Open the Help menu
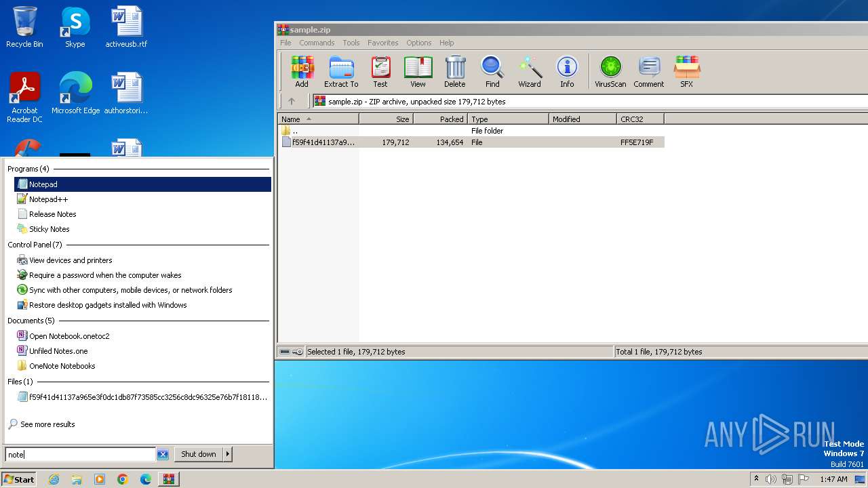 pos(446,43)
